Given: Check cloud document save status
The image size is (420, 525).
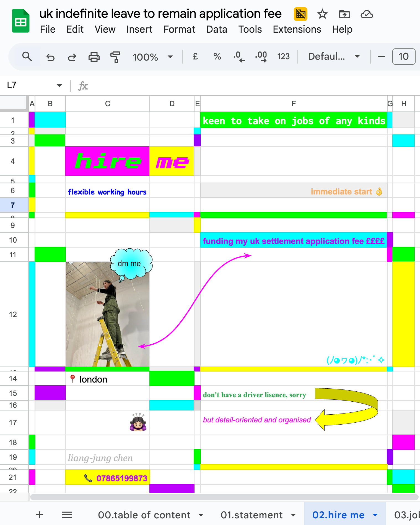Looking at the screenshot, I should [367, 14].
